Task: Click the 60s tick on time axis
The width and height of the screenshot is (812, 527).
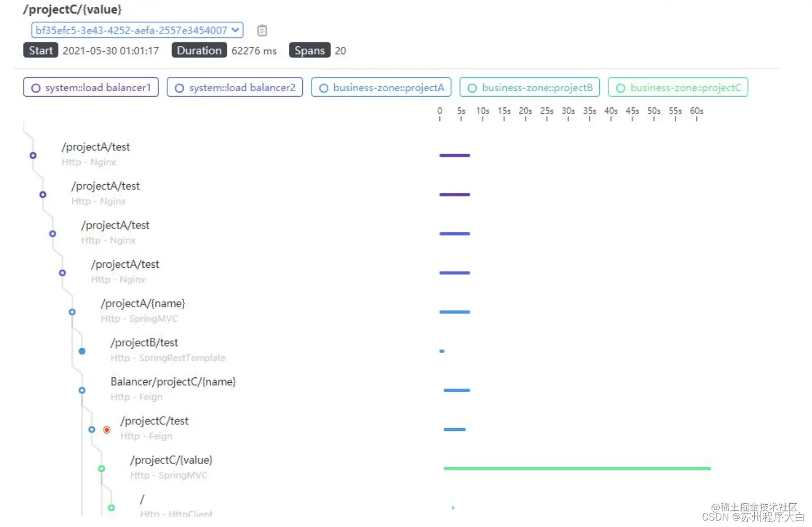Action: click(x=696, y=112)
